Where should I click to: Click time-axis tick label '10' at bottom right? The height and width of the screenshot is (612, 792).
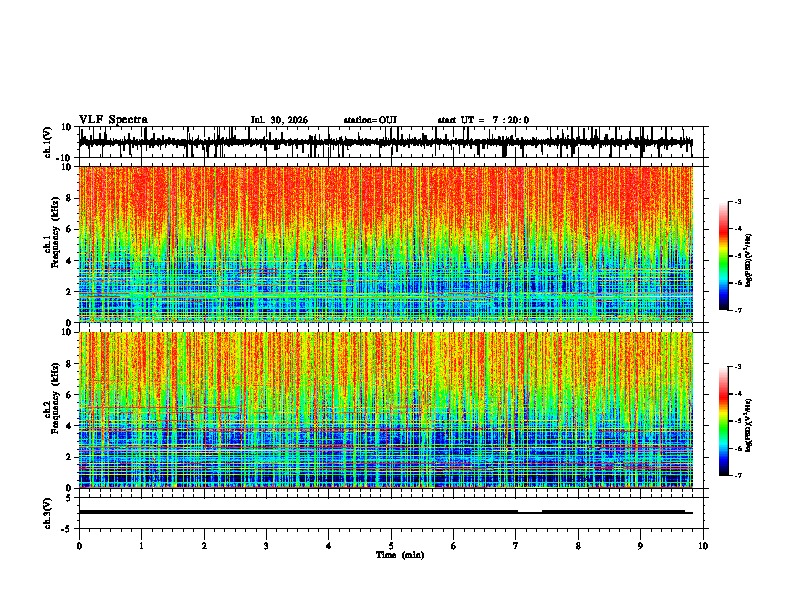(703, 546)
